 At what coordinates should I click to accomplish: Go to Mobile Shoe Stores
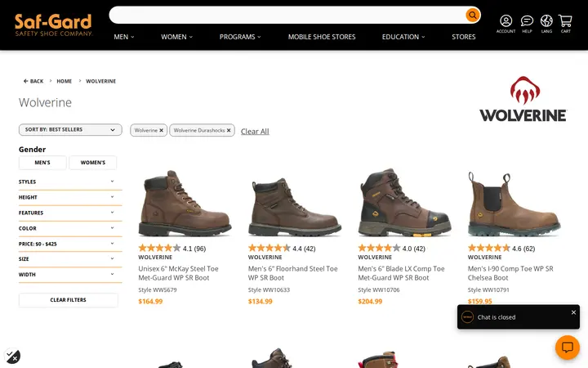coord(322,37)
